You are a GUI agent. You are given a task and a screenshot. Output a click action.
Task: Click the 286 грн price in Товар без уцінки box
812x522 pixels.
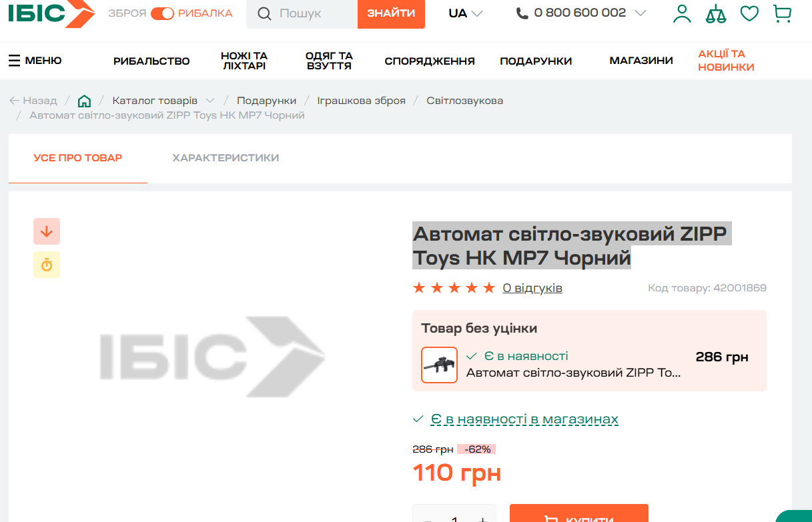coord(722,357)
